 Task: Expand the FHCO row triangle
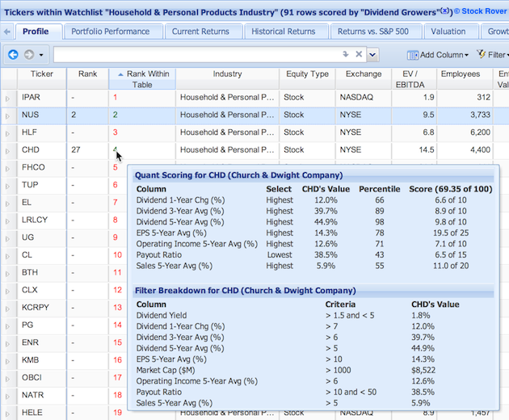pos(7,169)
